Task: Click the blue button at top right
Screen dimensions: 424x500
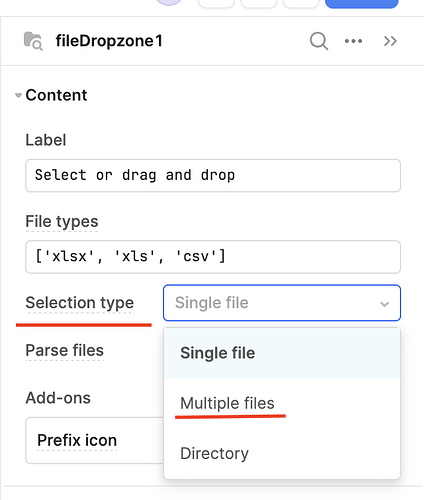Action: [362, 3]
